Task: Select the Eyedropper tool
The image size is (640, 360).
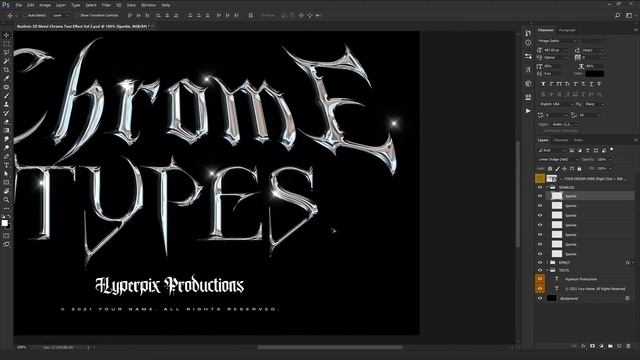Action: click(6, 78)
